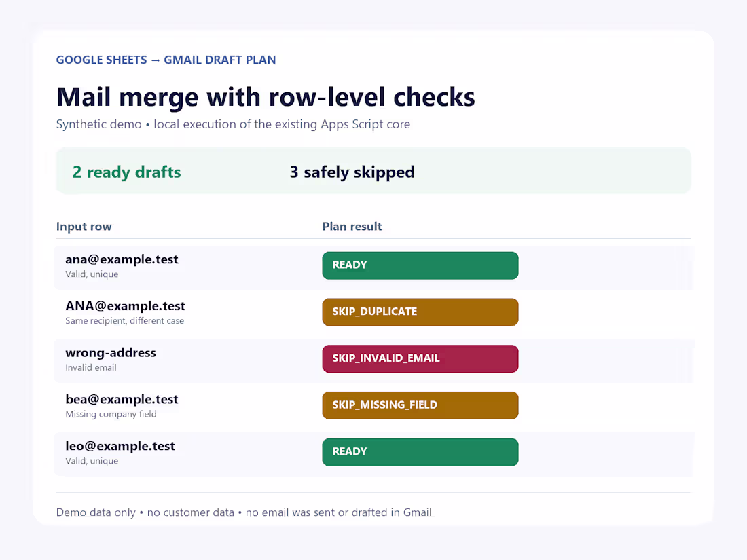This screenshot has width=747, height=560.
Task: Click the "Invalid email" note
Action: point(90,368)
